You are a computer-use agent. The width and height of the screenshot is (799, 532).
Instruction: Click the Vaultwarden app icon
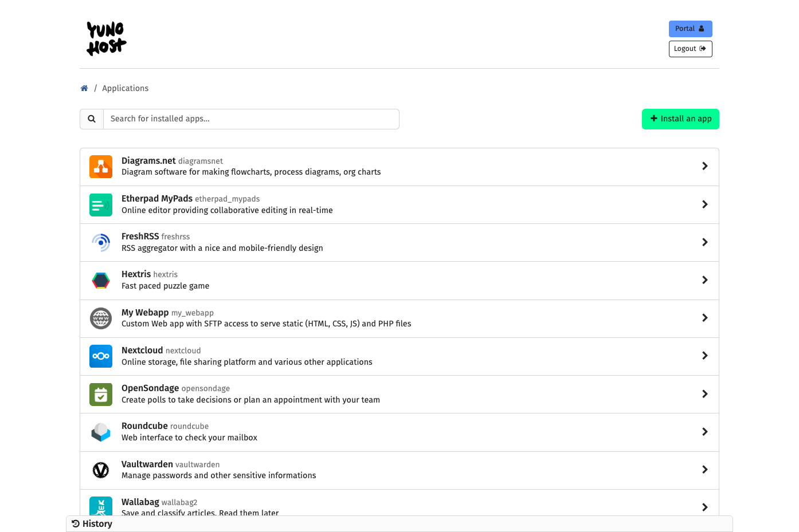(x=101, y=470)
